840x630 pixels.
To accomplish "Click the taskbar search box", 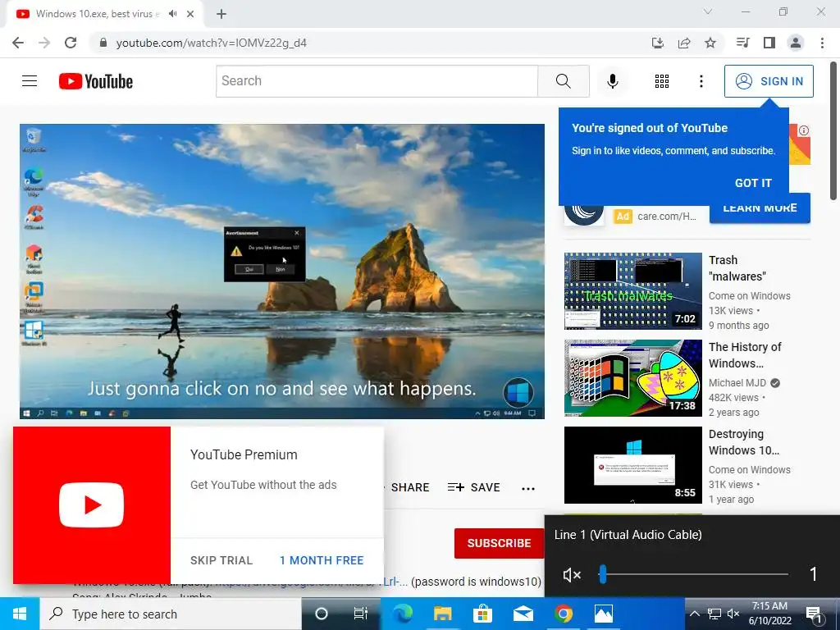I will 171,614.
